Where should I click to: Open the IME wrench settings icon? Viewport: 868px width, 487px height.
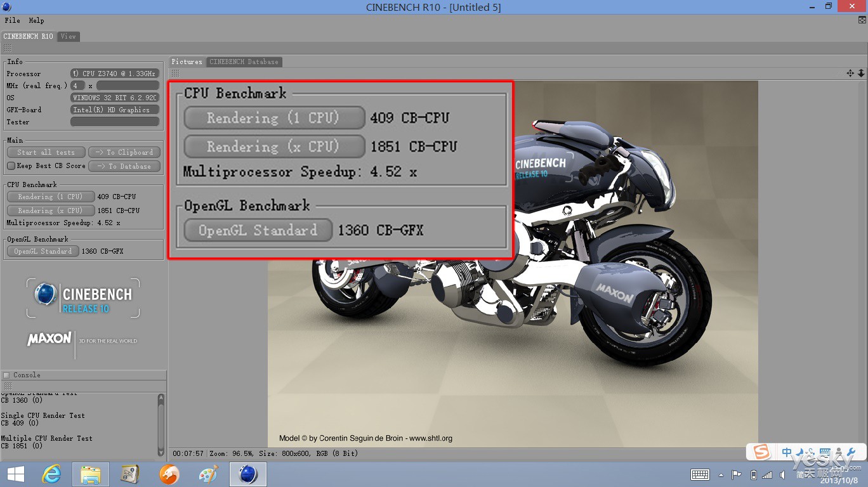click(x=852, y=452)
